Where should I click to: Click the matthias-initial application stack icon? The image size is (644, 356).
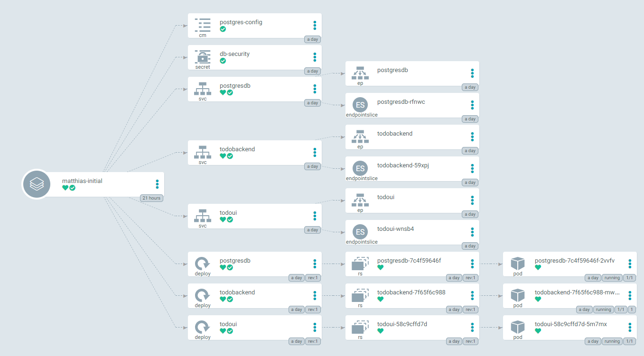point(37,184)
